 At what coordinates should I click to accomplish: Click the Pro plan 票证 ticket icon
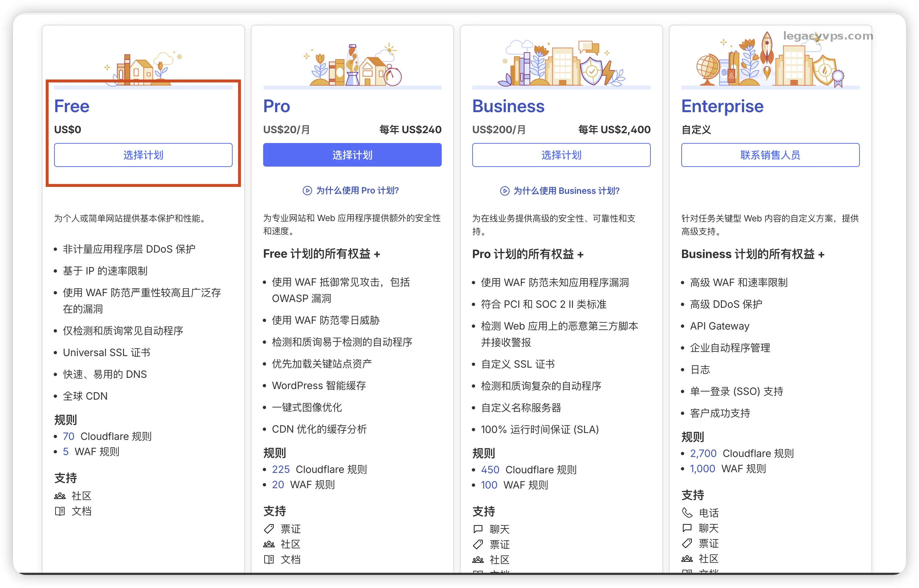coord(269,529)
